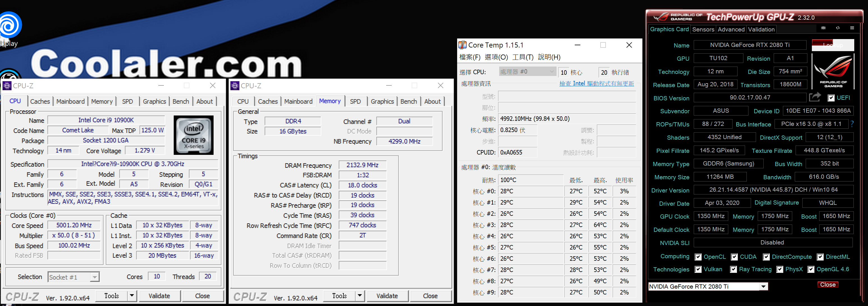Toggle the DirectML checkbox

tap(820, 257)
